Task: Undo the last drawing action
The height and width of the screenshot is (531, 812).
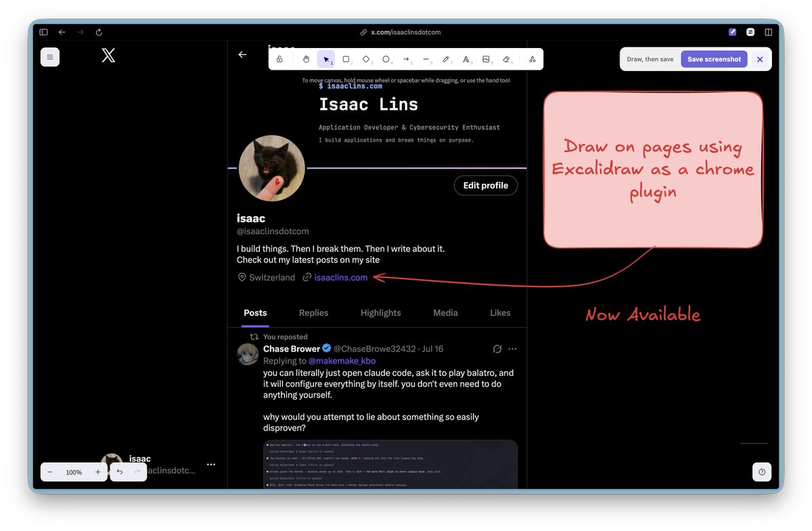Action: point(120,472)
